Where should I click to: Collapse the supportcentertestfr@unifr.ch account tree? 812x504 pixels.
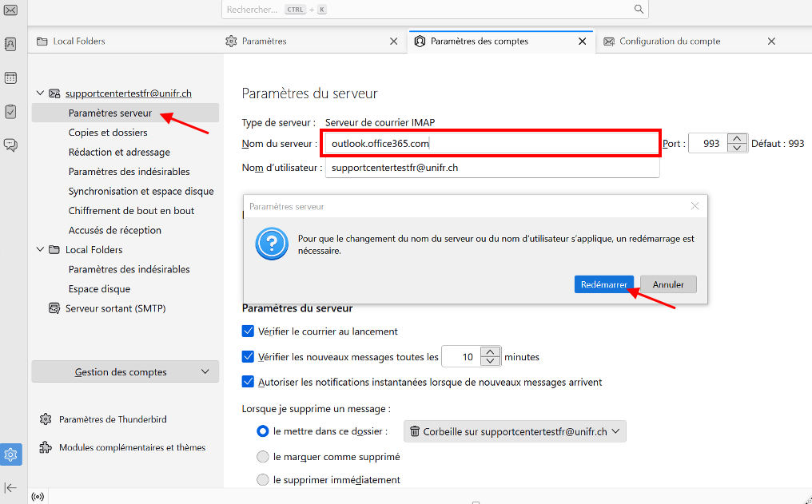pos(40,93)
